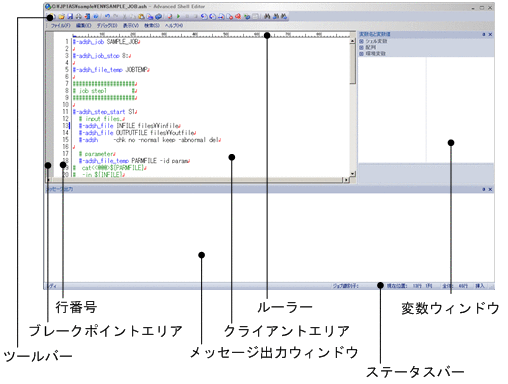Click the line 'cat<<@@@>${PARMFILE}'

(x=110, y=168)
